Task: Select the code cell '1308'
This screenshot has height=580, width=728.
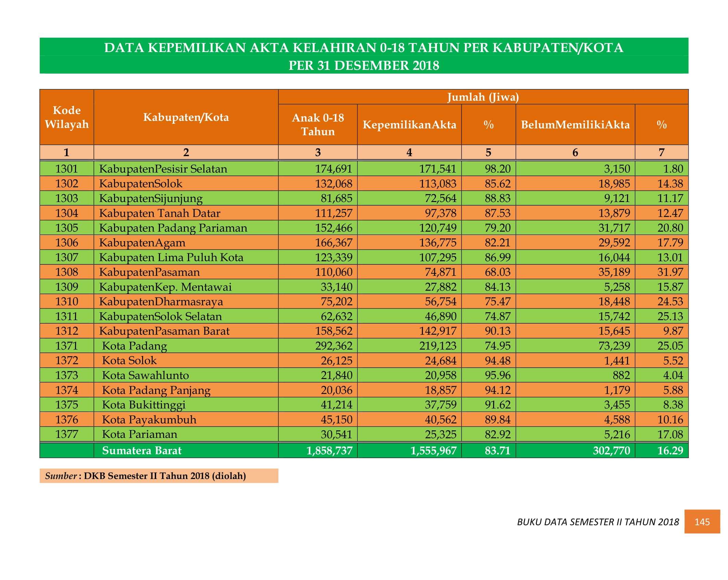Action: (67, 272)
